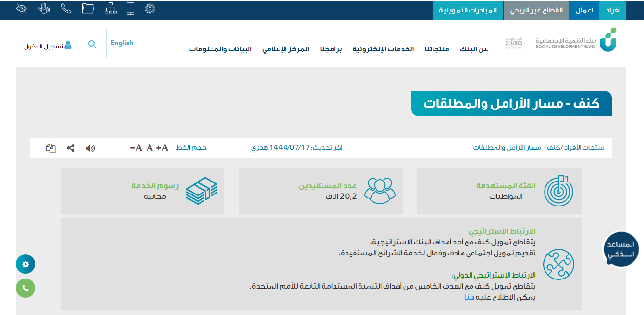Click the phone contact icon in top bar

click(66, 9)
